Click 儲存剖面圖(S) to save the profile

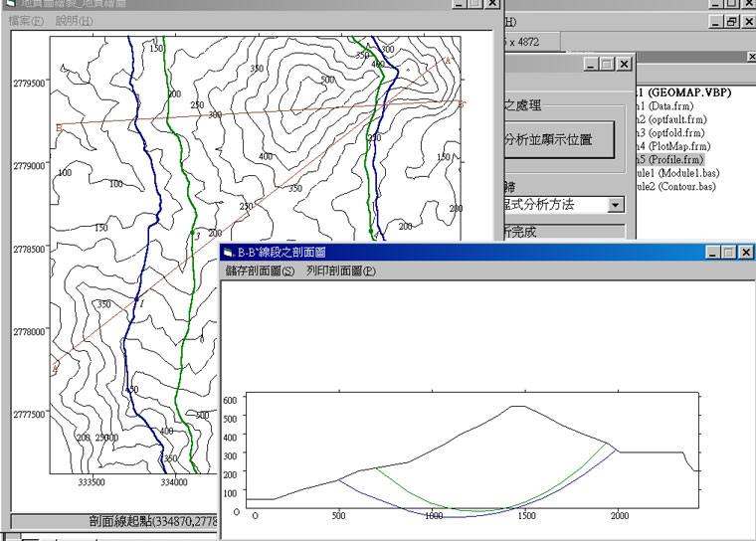click(261, 270)
